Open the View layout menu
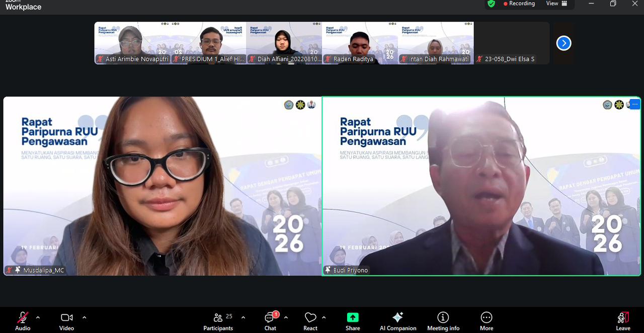Viewport: 644px width, 333px height. (x=556, y=4)
